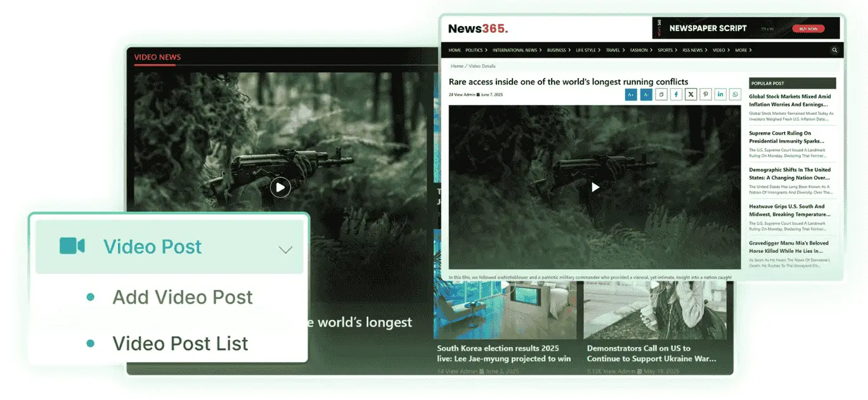Collapse the Video Post menu chevron
Image resolution: width=868 pixels, height=400 pixels.
click(286, 249)
